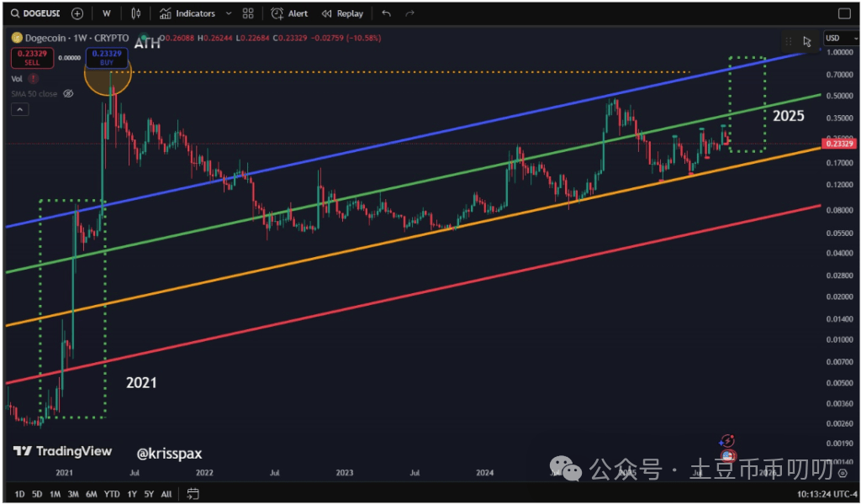Click the 0.70000 price axis label
Viewport: 861px width, 504px height.
[x=838, y=75]
